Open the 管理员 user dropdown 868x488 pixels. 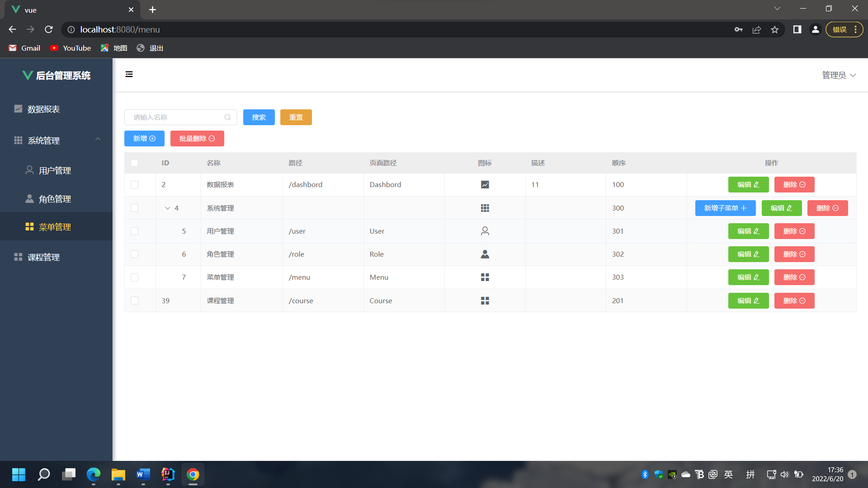click(839, 75)
